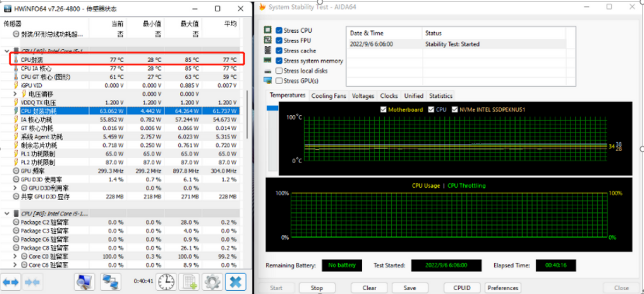This screenshot has width=644, height=294.
Task: Expand the 电压偏移 row
Action: tap(16, 94)
